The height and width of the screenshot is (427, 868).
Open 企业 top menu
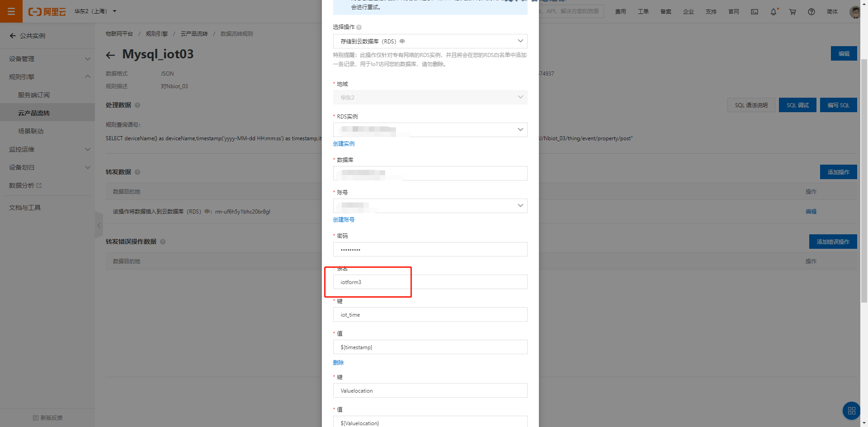688,12
